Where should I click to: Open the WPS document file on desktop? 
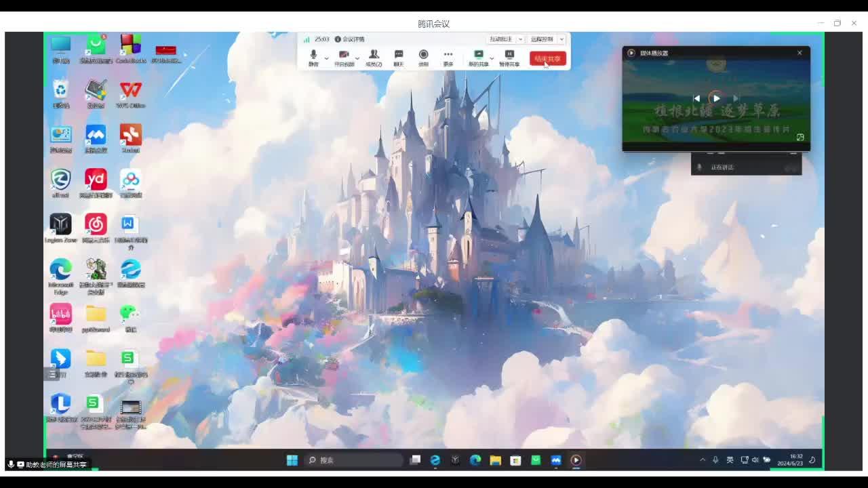[131, 232]
